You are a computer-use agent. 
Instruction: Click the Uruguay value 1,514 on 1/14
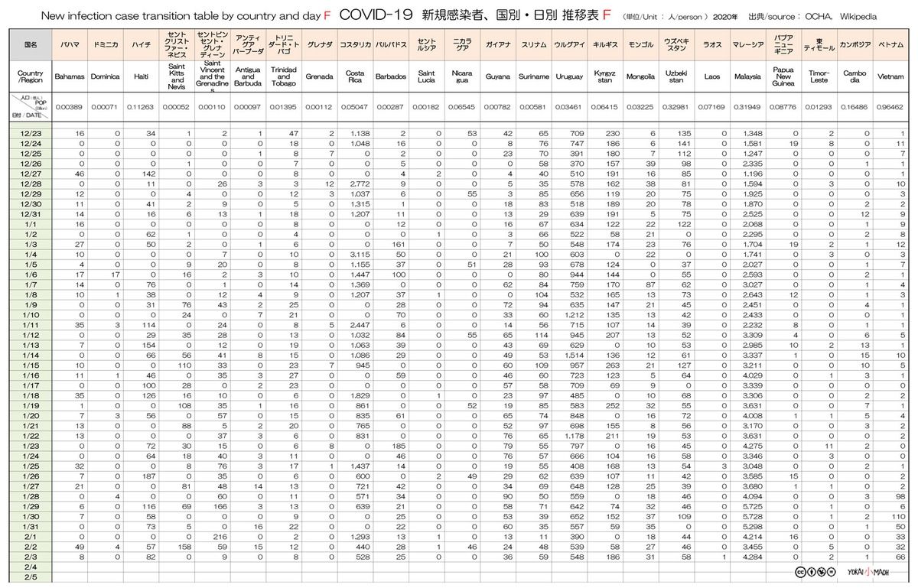tap(575, 355)
